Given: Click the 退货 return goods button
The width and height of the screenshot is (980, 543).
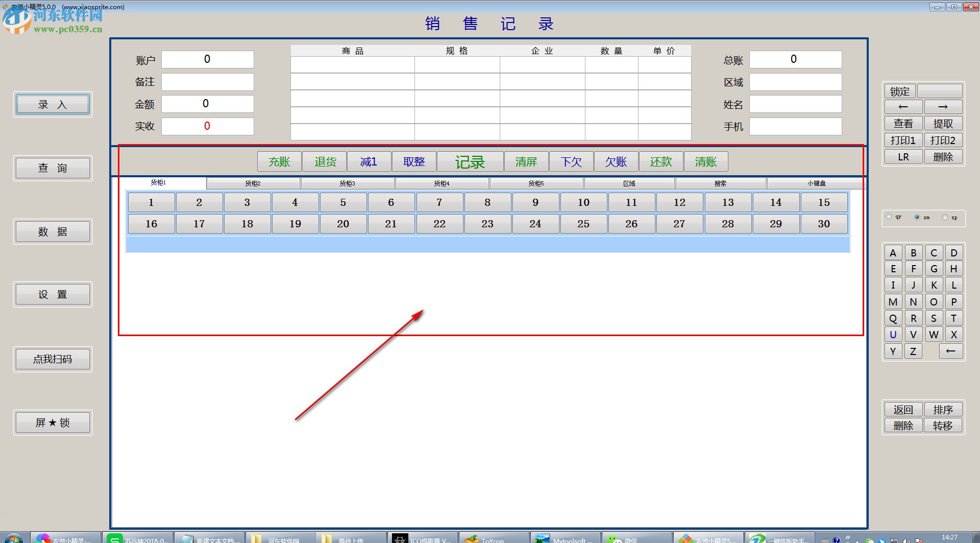Looking at the screenshot, I should (325, 162).
